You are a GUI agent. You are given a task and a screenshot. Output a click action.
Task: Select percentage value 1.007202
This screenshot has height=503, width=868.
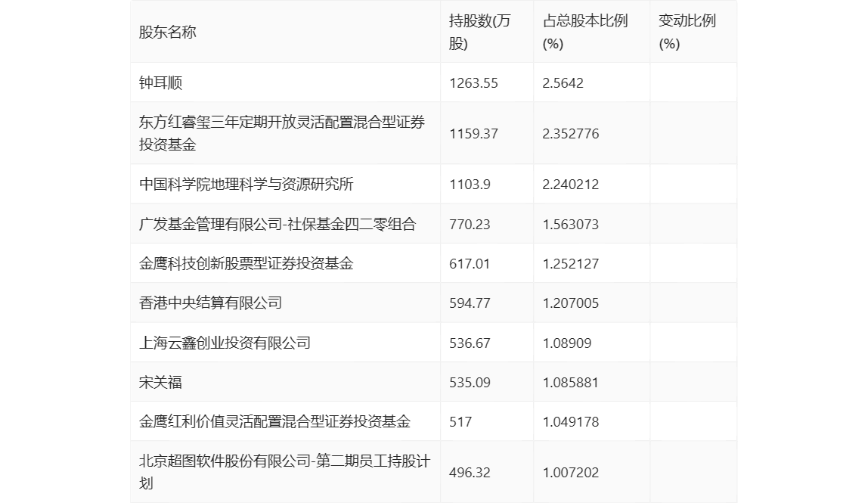(571, 472)
